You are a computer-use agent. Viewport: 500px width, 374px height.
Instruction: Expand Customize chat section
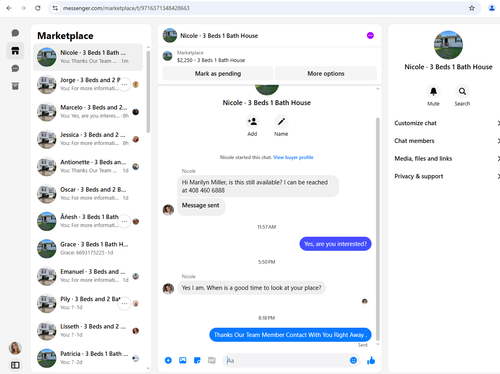[x=447, y=123]
